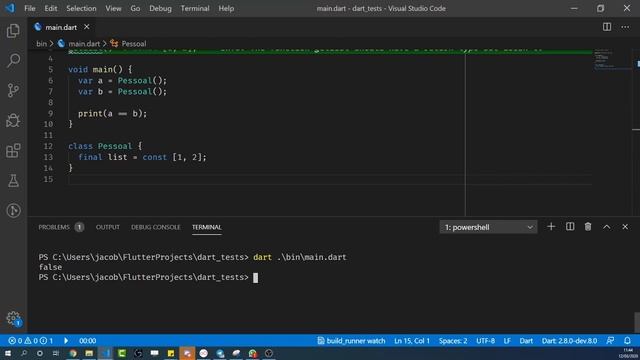Switch to the DEBUG CONSOLE tab

[156, 227]
